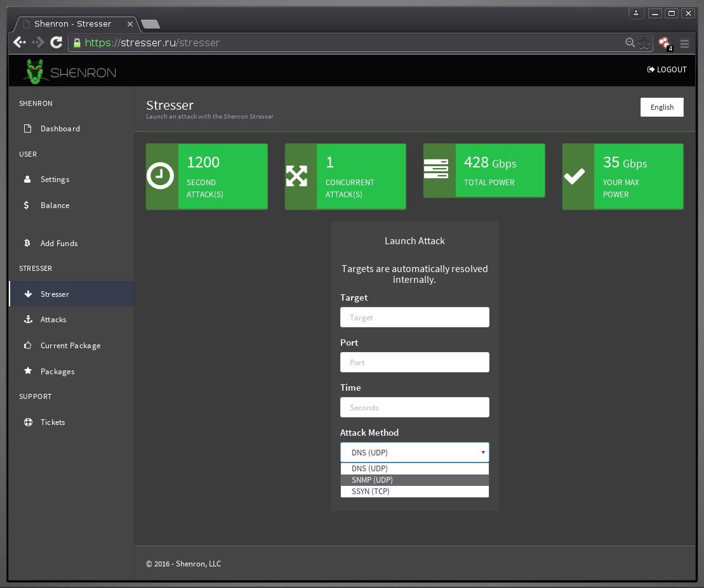This screenshot has height=588, width=704.
Task: Maximize the browser window
Action: (x=671, y=13)
